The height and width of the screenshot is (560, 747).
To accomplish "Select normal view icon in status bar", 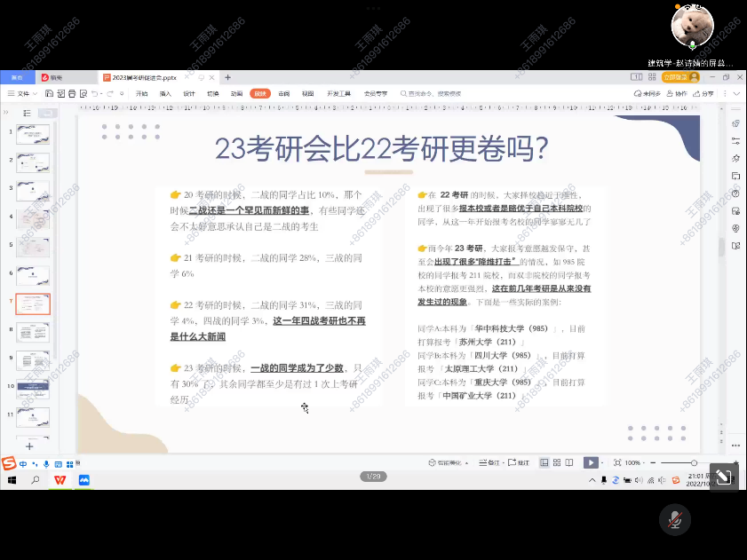I will [x=544, y=462].
